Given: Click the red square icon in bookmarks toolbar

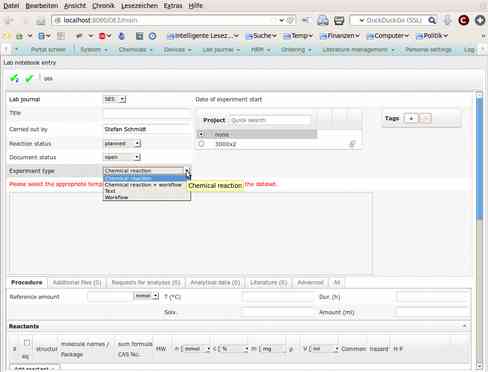Looking at the screenshot, I should pyautogui.click(x=102, y=36).
